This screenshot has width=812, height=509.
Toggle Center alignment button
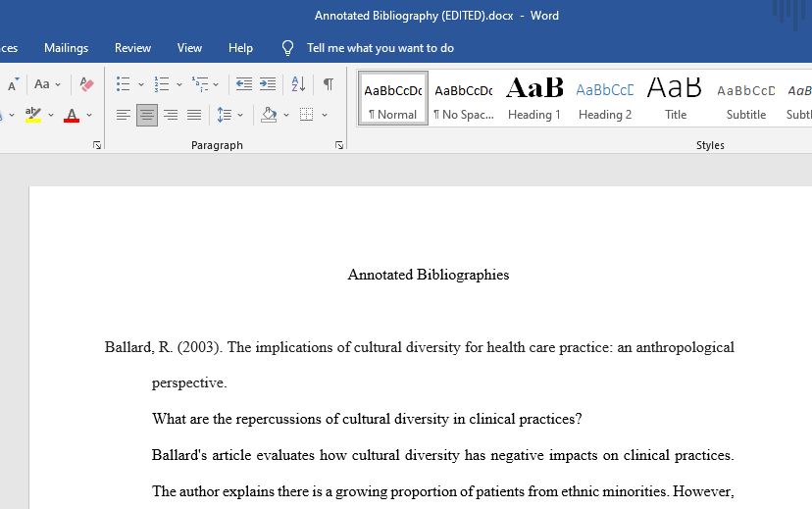coord(147,115)
